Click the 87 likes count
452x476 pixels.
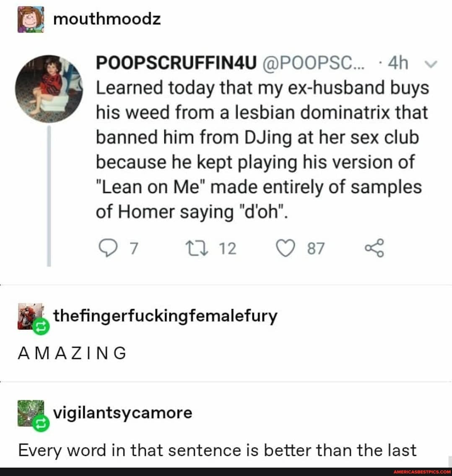[x=315, y=248]
